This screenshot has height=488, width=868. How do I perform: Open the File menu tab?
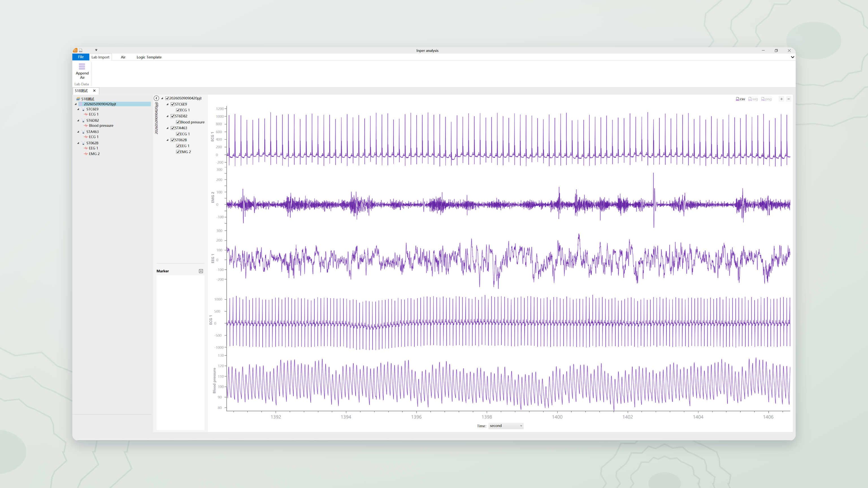click(81, 57)
